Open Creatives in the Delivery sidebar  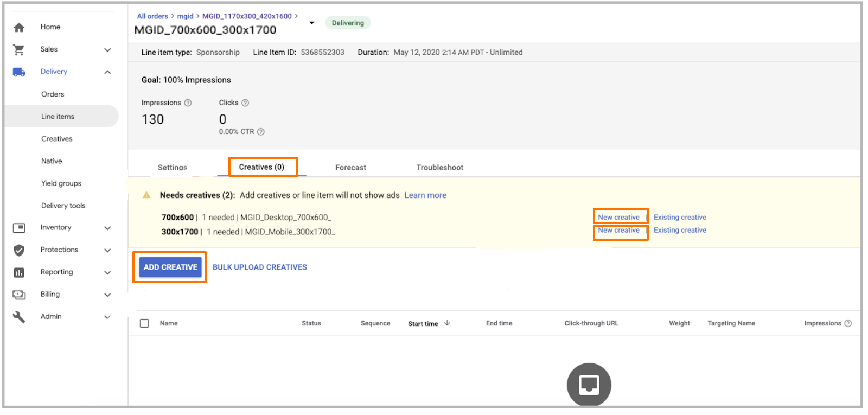[57, 139]
